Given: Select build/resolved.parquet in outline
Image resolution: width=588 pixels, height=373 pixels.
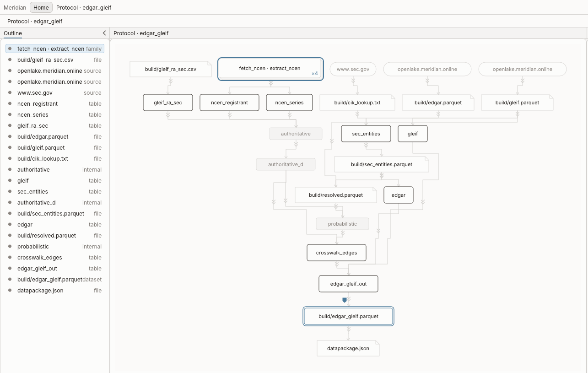Looking at the screenshot, I should point(55,236).
